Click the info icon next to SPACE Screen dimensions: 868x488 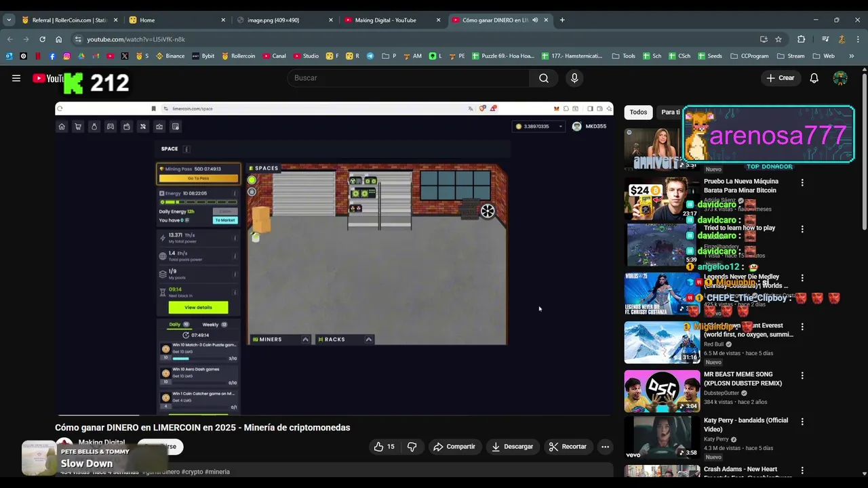(x=186, y=149)
